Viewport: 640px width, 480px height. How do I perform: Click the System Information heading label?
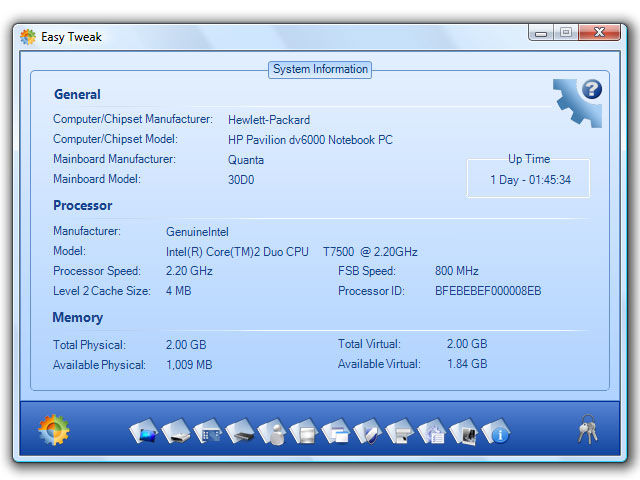coord(320,69)
